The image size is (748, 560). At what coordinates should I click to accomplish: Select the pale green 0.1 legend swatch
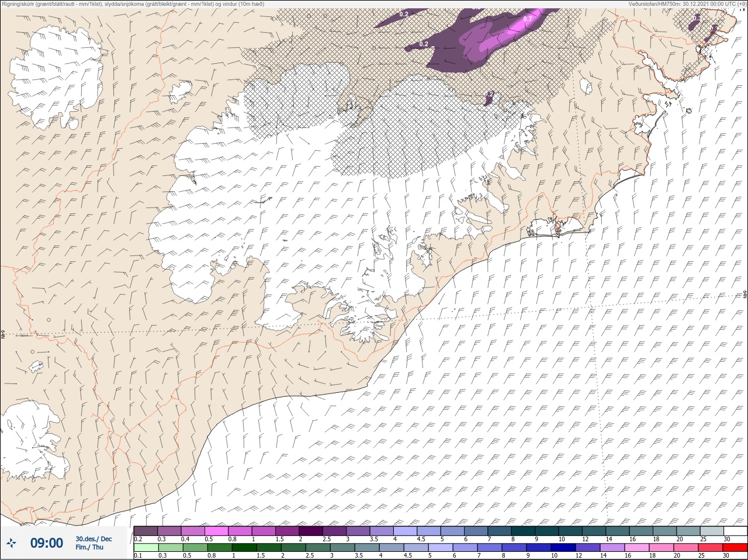click(x=146, y=548)
